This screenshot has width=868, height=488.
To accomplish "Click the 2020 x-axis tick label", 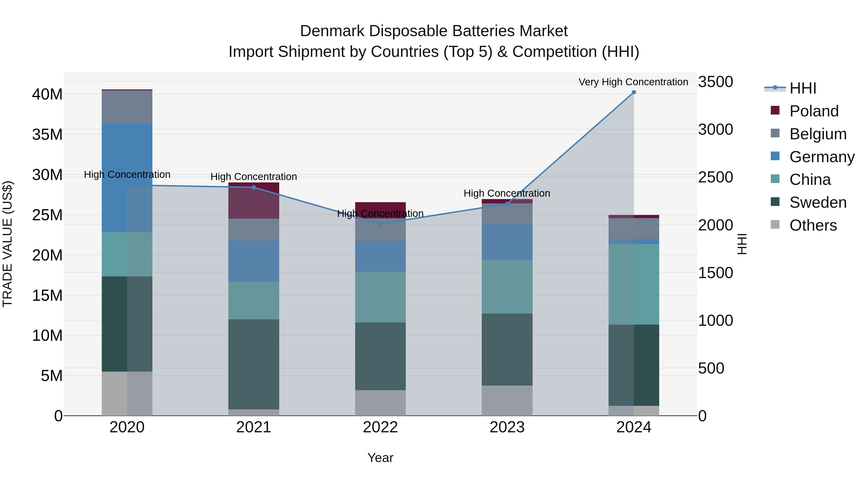I will (127, 427).
